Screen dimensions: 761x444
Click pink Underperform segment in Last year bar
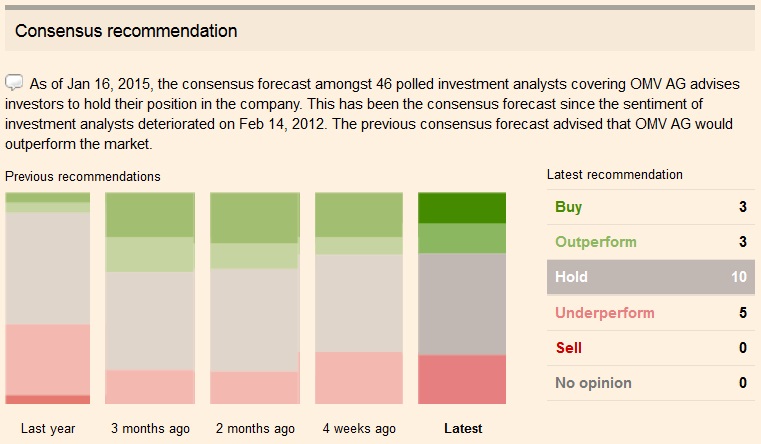pyautogui.click(x=48, y=359)
